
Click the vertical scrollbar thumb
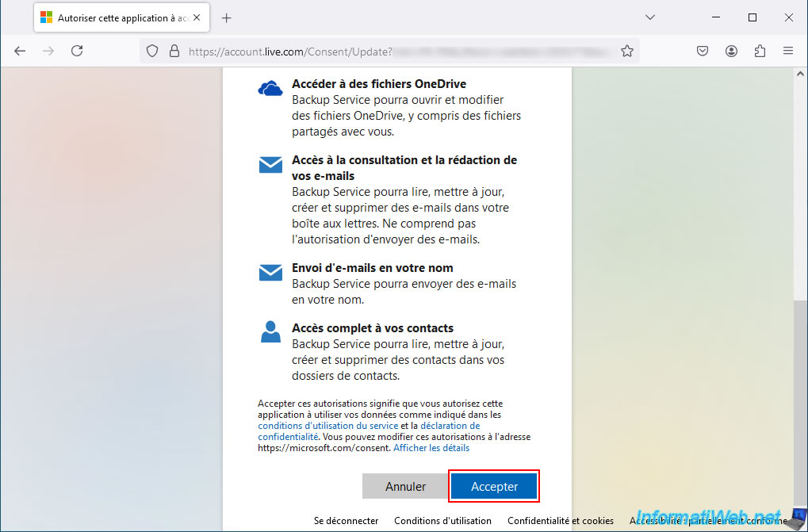pyautogui.click(x=800, y=402)
